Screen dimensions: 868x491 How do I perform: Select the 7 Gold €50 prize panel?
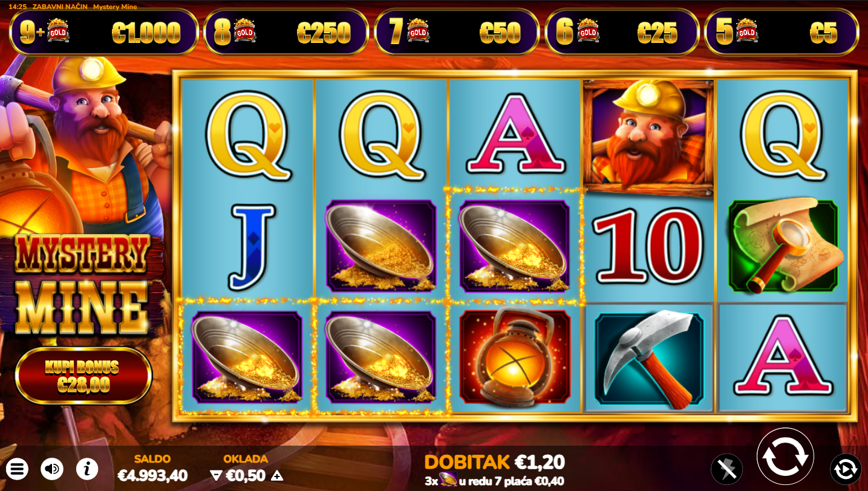pos(457,32)
